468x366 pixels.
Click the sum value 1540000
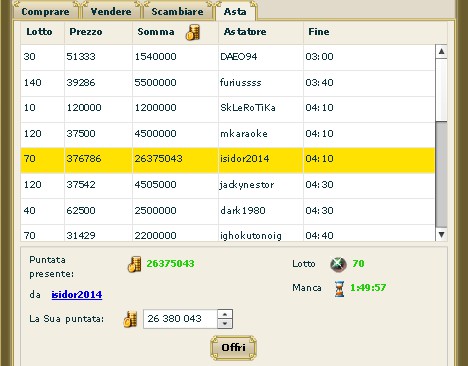coord(155,57)
